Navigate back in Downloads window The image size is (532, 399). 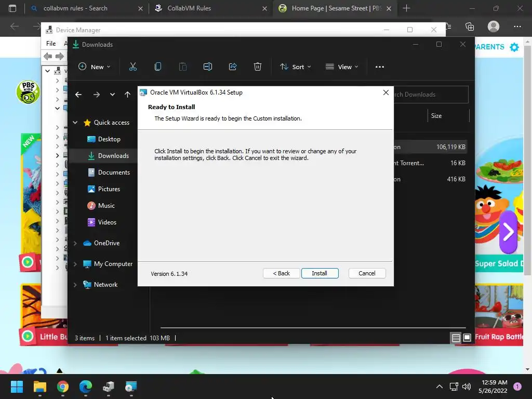tap(78, 95)
